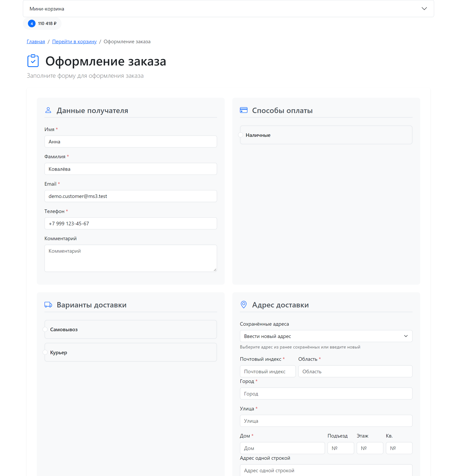Click the Мини-корзина header label
The height and width of the screenshot is (476, 457).
47,9
